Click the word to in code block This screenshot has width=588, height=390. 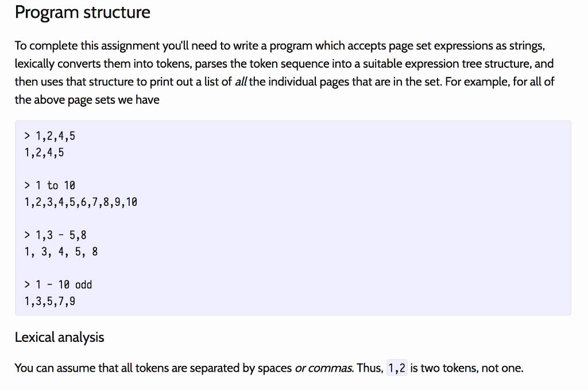click(52, 185)
